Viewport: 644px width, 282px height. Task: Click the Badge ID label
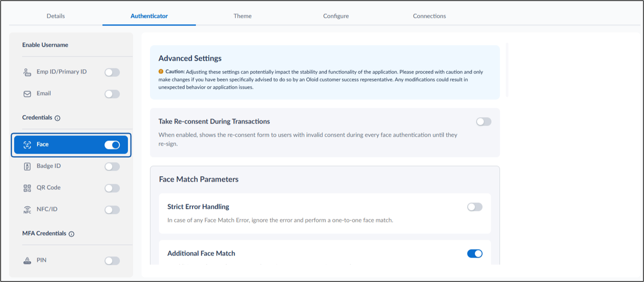coord(48,166)
